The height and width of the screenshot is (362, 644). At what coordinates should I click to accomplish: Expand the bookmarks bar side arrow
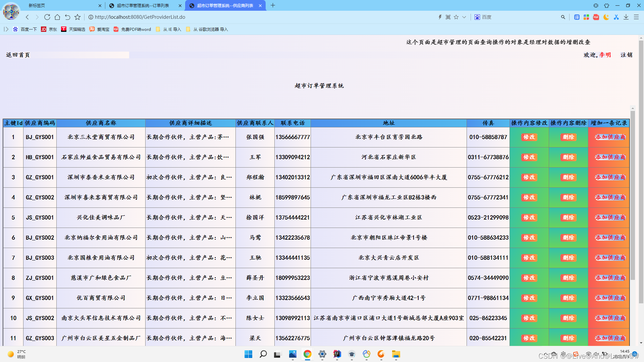tap(6, 29)
